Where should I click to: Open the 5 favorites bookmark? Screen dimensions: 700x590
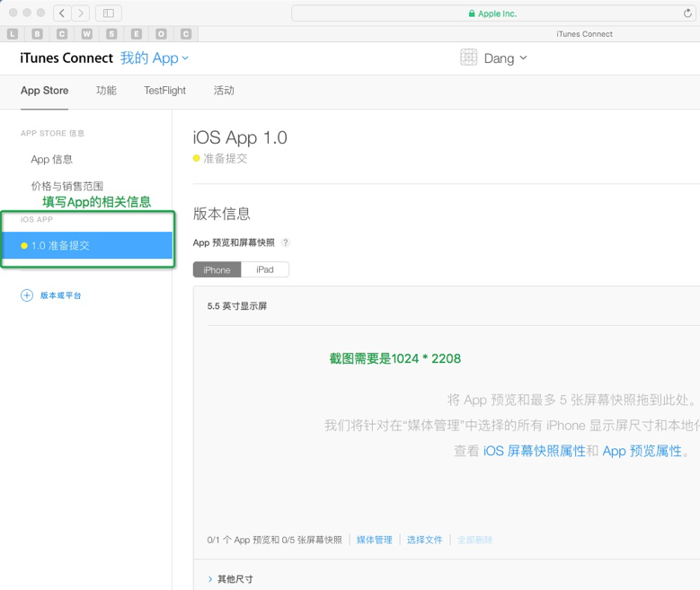point(111,33)
